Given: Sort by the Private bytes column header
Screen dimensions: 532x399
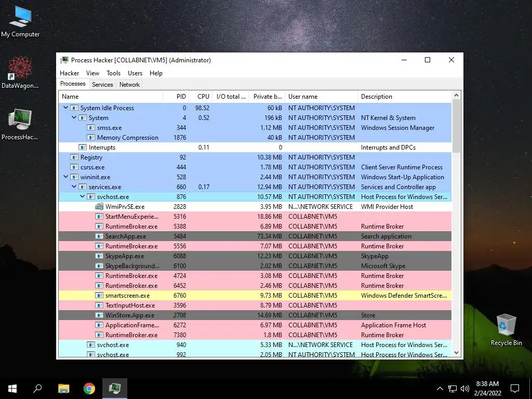Looking at the screenshot, I should click(267, 97).
